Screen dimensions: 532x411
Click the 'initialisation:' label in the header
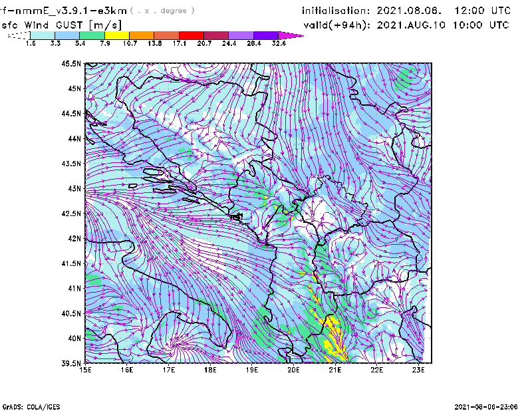tap(336, 11)
